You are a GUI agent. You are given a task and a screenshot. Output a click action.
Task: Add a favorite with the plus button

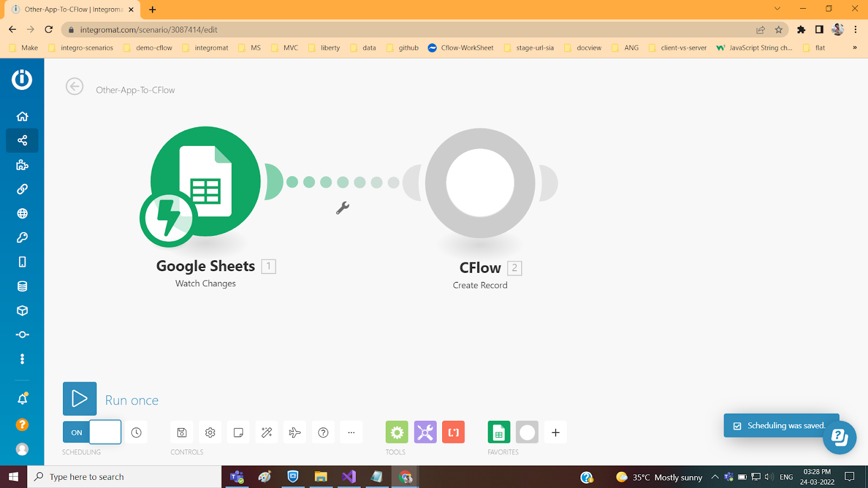[556, 432]
